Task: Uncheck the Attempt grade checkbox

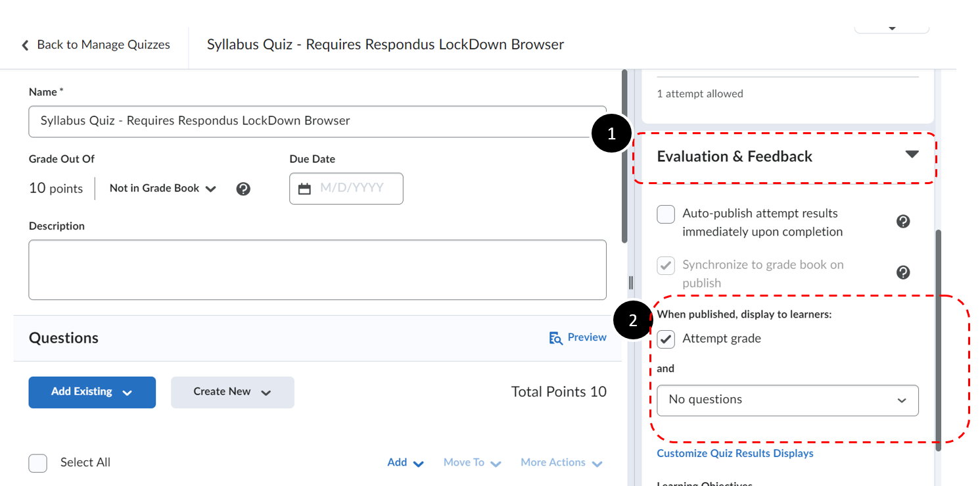Action: click(666, 339)
